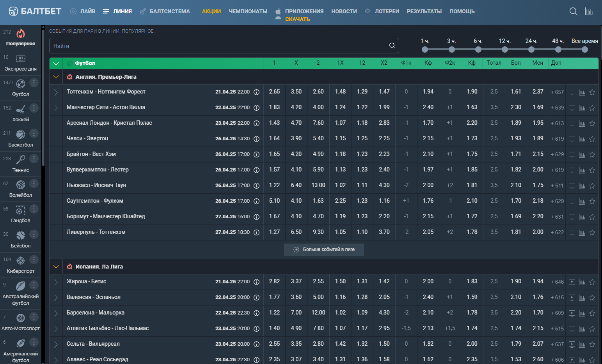Open ЛОТЕРЕИ link
The height and width of the screenshot is (364, 602).
point(382,11)
